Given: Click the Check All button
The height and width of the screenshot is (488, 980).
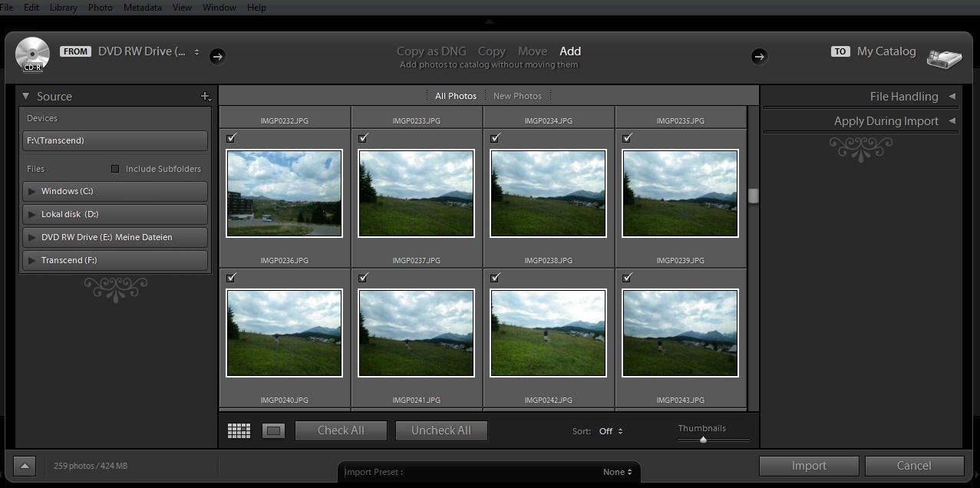Looking at the screenshot, I should click(x=341, y=430).
